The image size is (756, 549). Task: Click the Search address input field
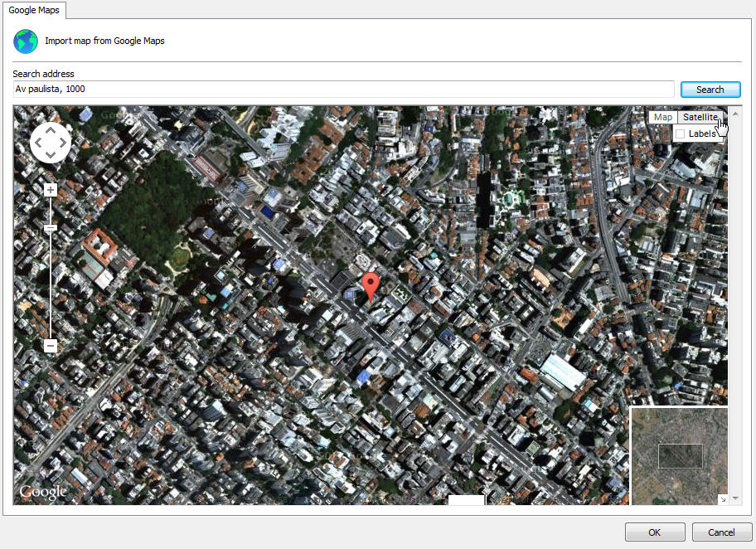coord(344,90)
